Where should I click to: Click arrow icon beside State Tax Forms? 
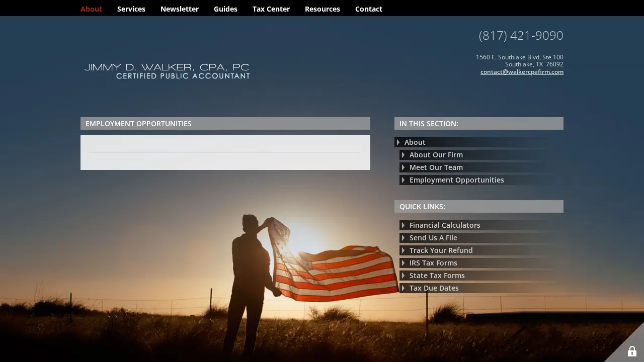pos(404,276)
